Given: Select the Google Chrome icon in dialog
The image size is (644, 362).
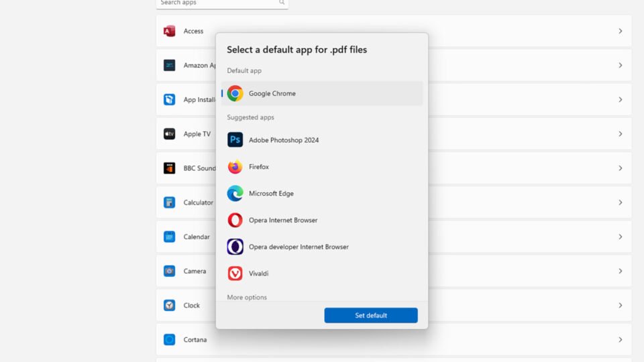Looking at the screenshot, I should click(x=235, y=94).
